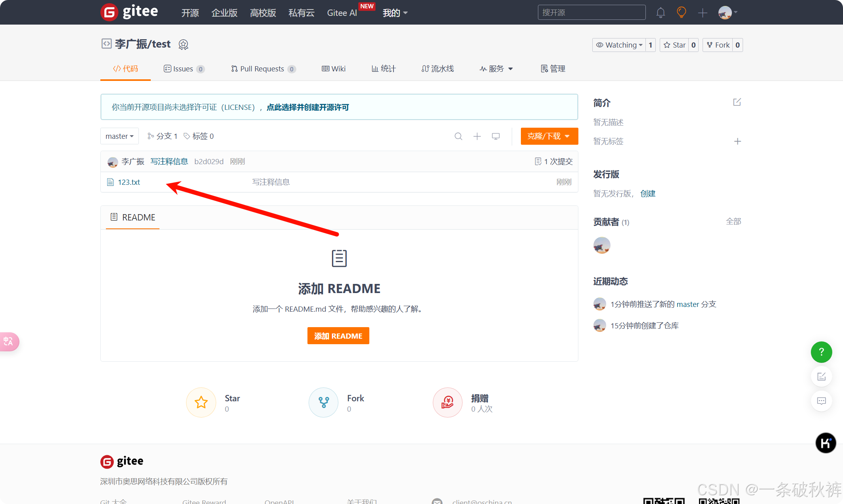Open the 流水线 tab

pos(438,69)
